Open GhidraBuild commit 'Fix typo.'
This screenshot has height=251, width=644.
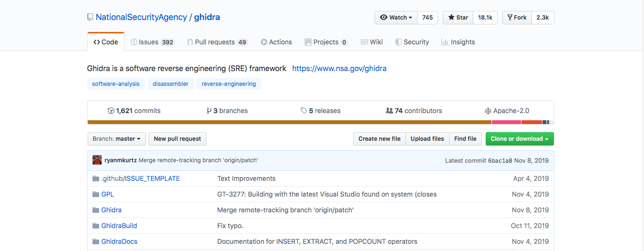[230, 226]
